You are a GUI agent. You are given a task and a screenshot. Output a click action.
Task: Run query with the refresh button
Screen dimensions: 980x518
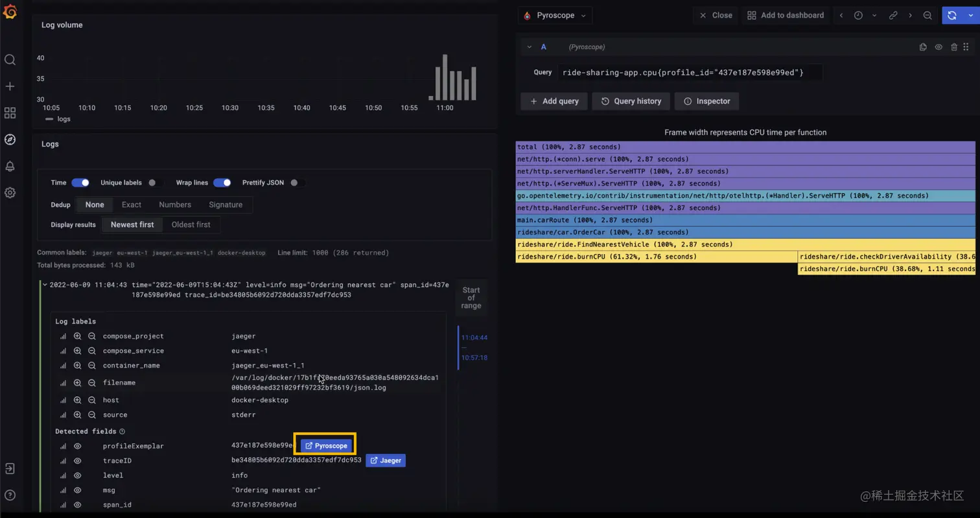point(951,16)
